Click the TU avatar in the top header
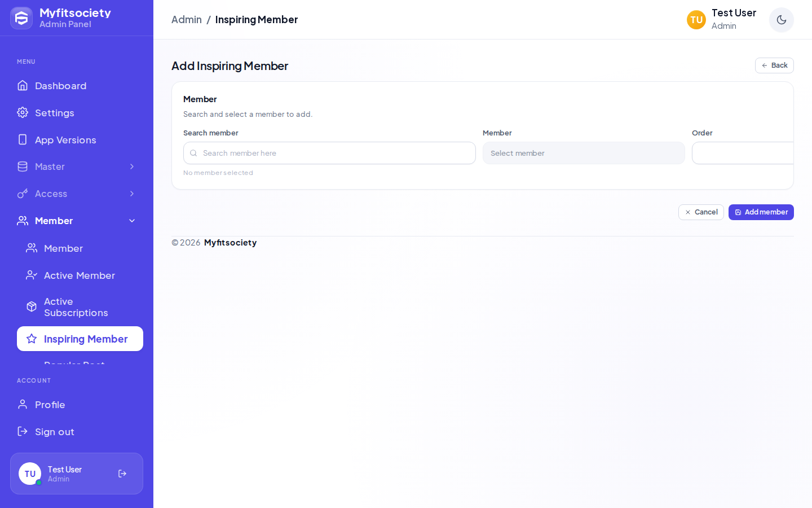This screenshot has width=812, height=508. point(696,20)
